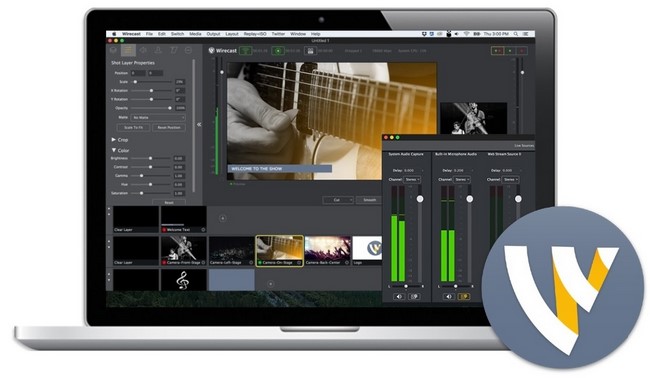Click the Smooth transition button
This screenshot has width=650, height=378.
click(x=369, y=200)
